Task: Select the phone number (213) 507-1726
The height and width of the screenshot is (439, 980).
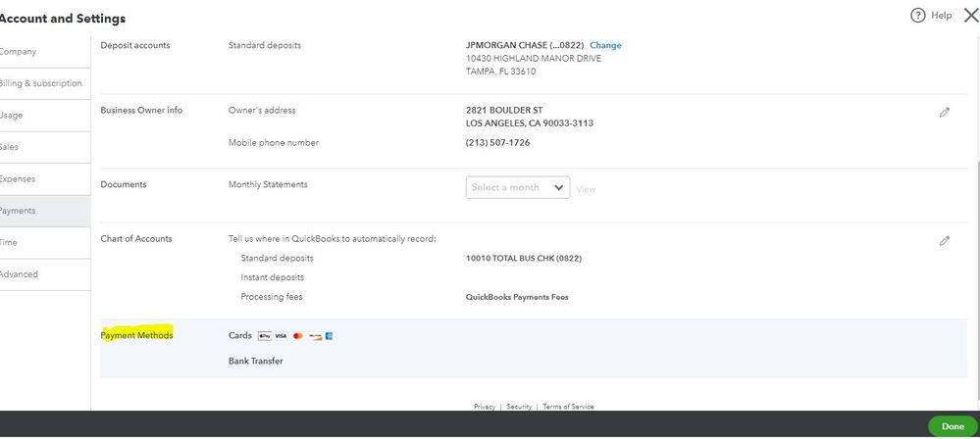Action: [497, 142]
